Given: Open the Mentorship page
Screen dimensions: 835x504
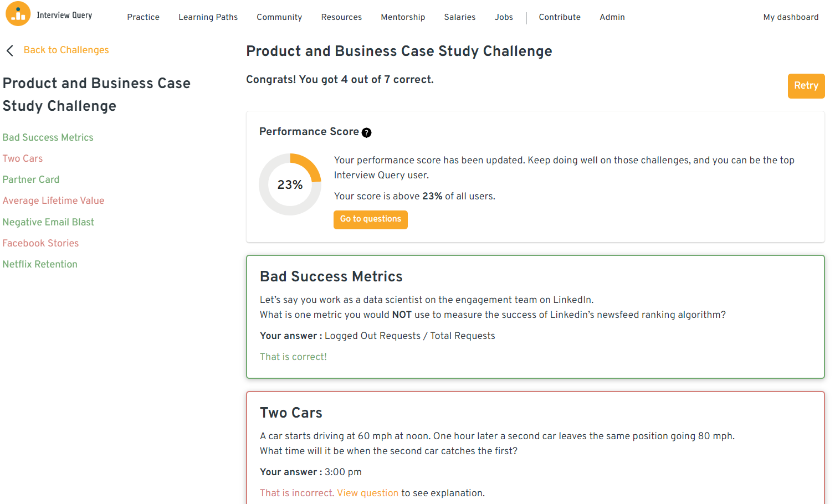Looking at the screenshot, I should [403, 17].
